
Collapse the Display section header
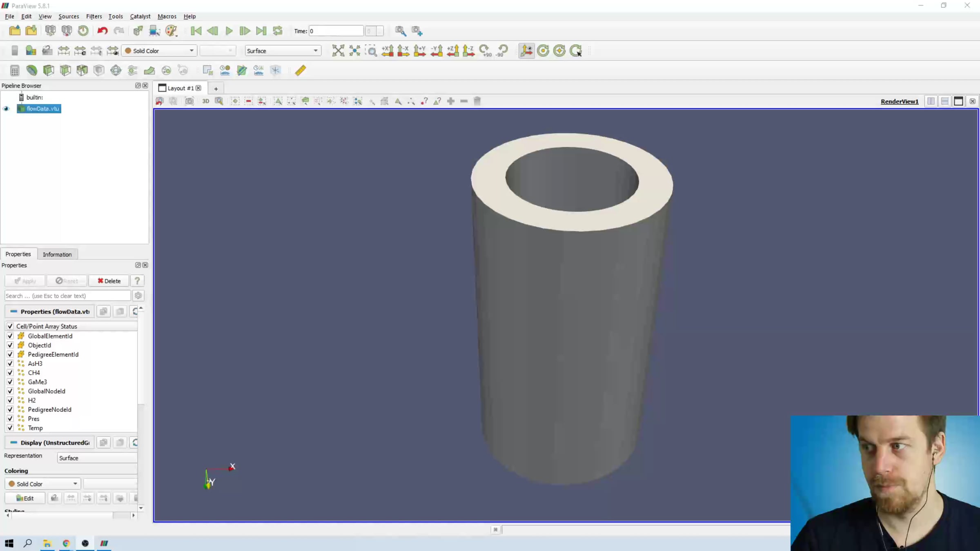[49, 443]
